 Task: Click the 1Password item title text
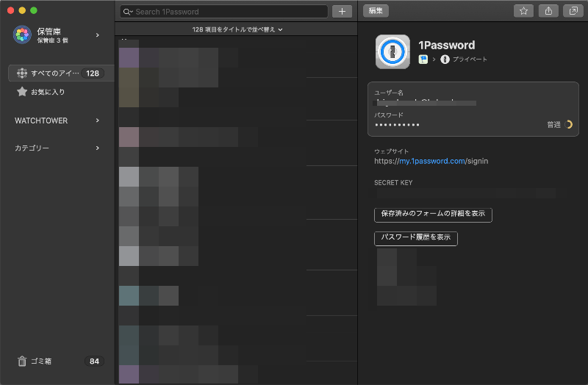[x=447, y=45]
